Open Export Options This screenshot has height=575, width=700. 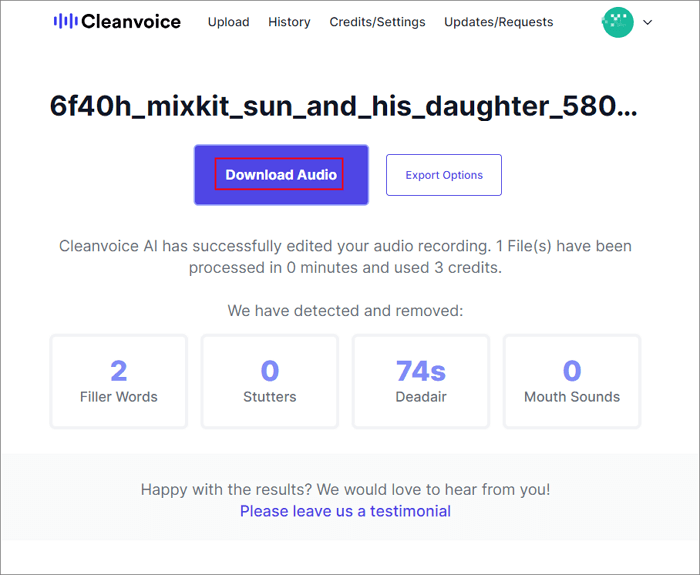[x=444, y=175]
